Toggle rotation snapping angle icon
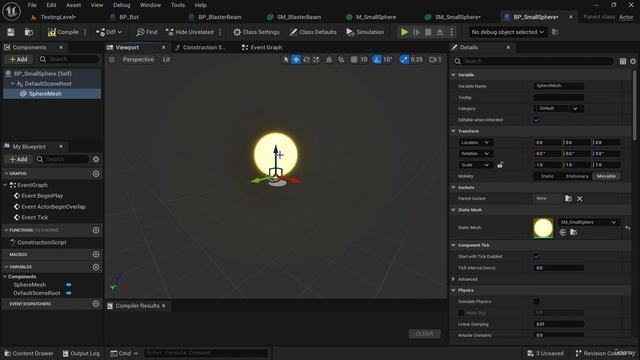 click(377, 60)
